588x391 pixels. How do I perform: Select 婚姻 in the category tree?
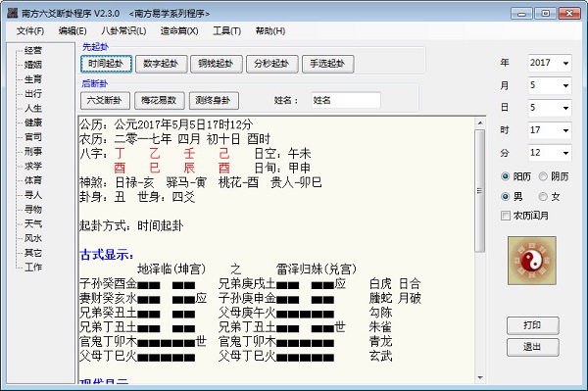33,65
